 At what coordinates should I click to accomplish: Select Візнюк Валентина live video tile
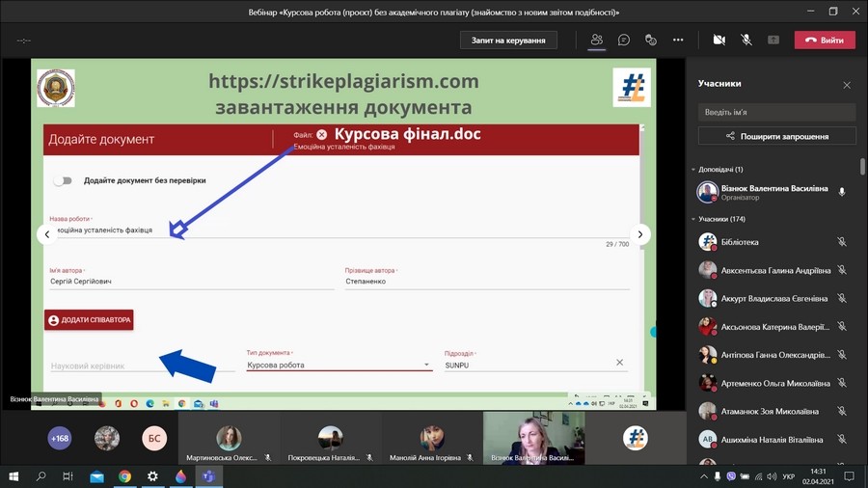point(533,438)
